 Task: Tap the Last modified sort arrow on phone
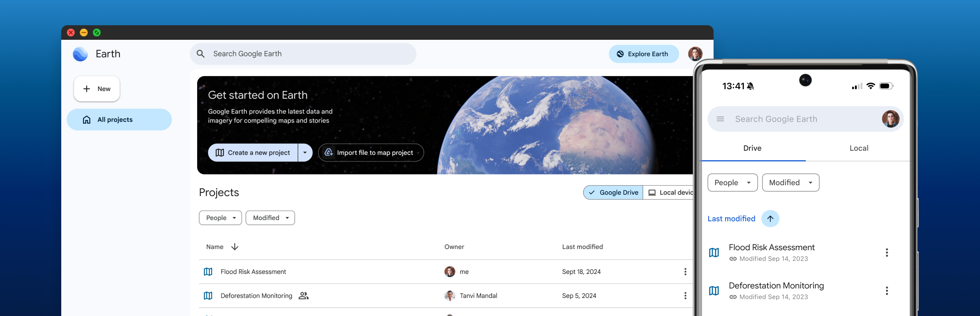tap(770, 218)
